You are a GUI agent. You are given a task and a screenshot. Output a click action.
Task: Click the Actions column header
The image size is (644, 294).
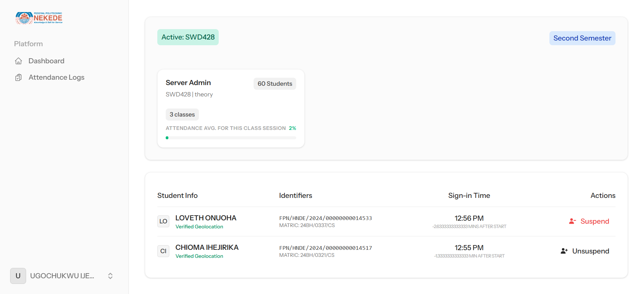pyautogui.click(x=603, y=196)
